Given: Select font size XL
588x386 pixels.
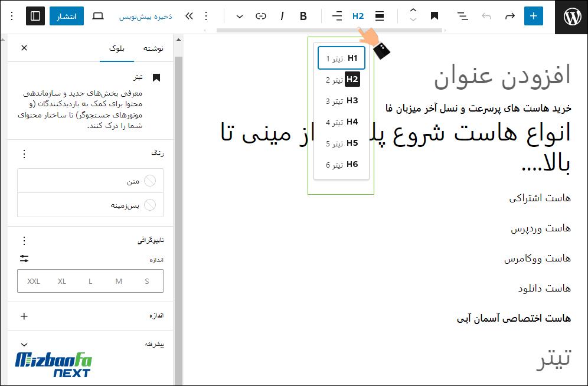Looking at the screenshot, I should tap(62, 281).
